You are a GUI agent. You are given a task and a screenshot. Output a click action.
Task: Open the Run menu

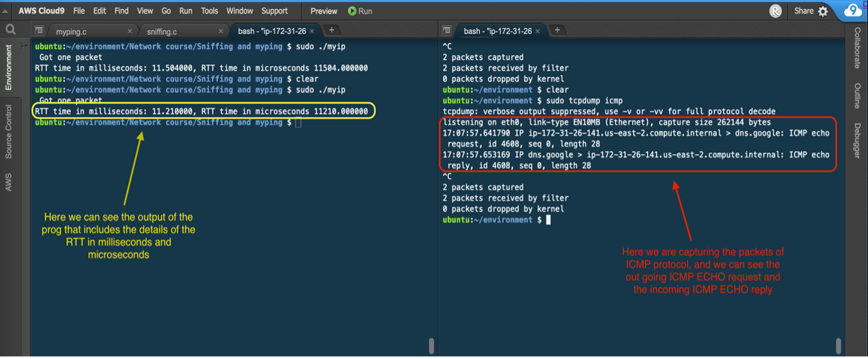click(186, 11)
